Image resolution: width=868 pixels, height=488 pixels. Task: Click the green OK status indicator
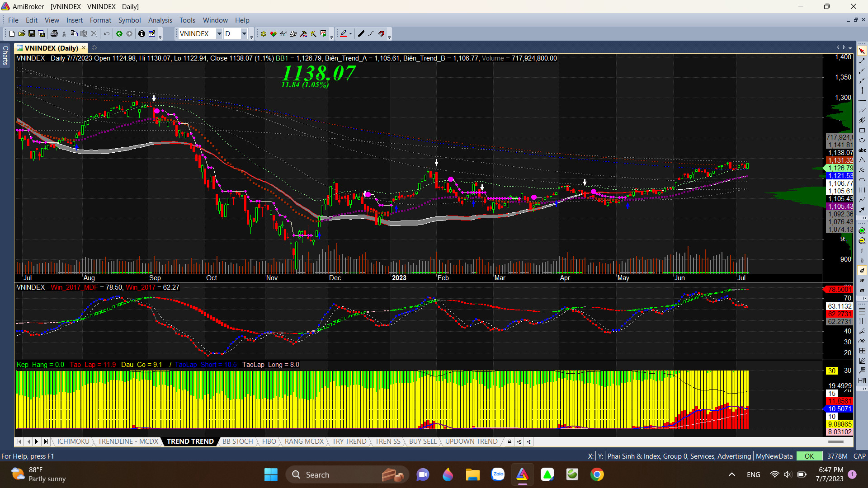tap(809, 456)
